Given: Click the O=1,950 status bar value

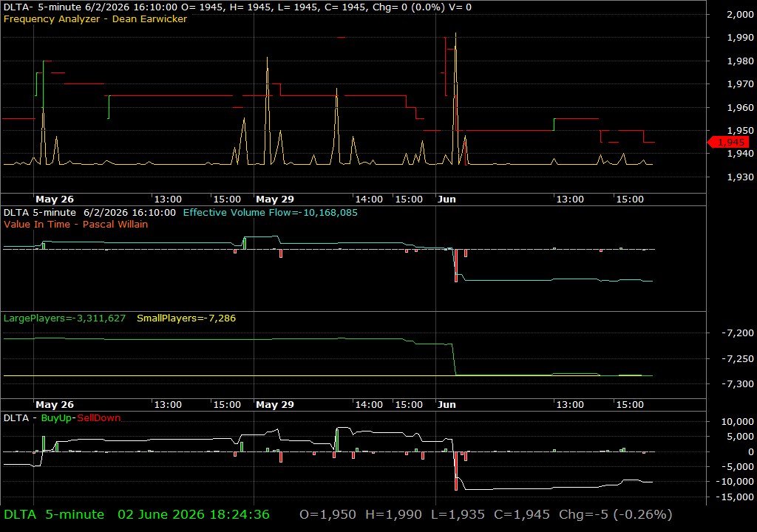Looking at the screenshot, I should tap(327, 514).
